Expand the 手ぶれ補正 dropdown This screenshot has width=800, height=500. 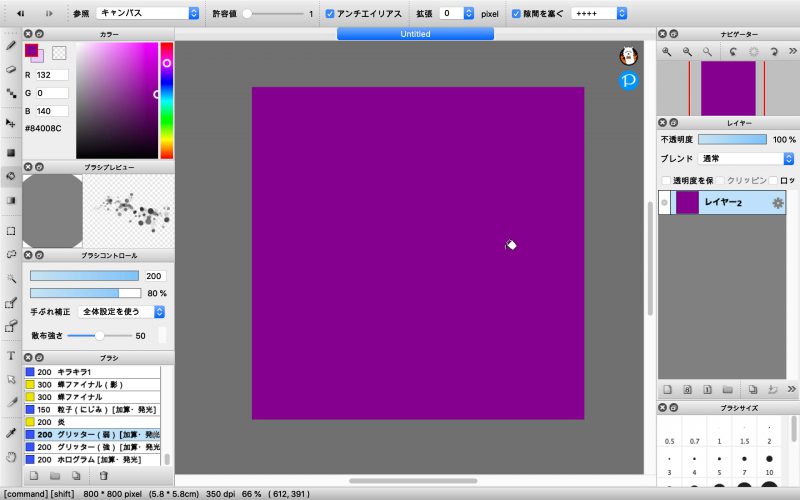coord(122,312)
